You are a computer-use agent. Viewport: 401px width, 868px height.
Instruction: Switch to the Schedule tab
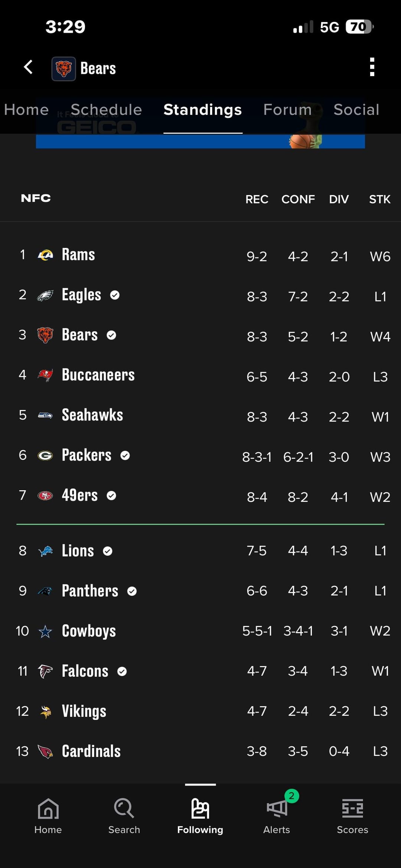point(106,110)
